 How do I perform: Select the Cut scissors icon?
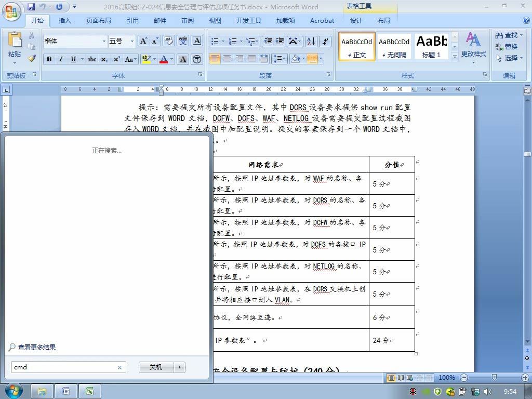coord(32,35)
